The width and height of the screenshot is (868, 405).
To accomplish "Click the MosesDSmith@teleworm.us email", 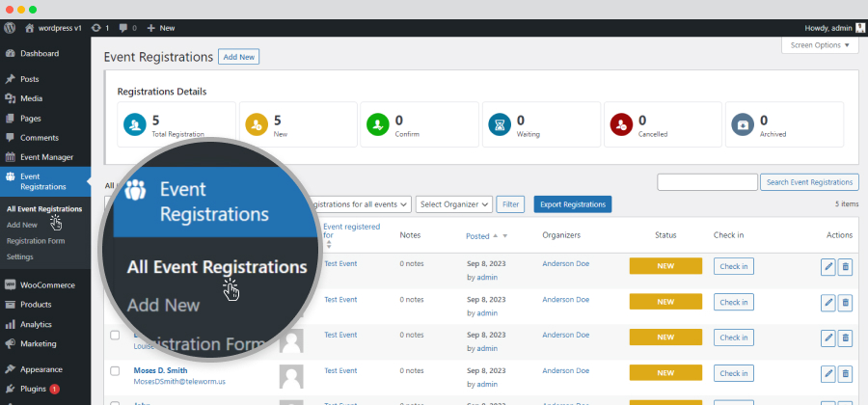I will (x=179, y=382).
